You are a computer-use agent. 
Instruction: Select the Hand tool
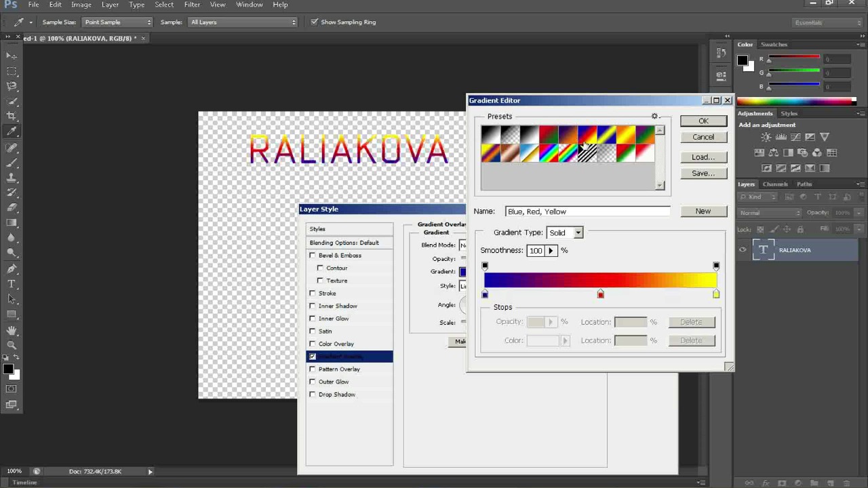point(12,330)
